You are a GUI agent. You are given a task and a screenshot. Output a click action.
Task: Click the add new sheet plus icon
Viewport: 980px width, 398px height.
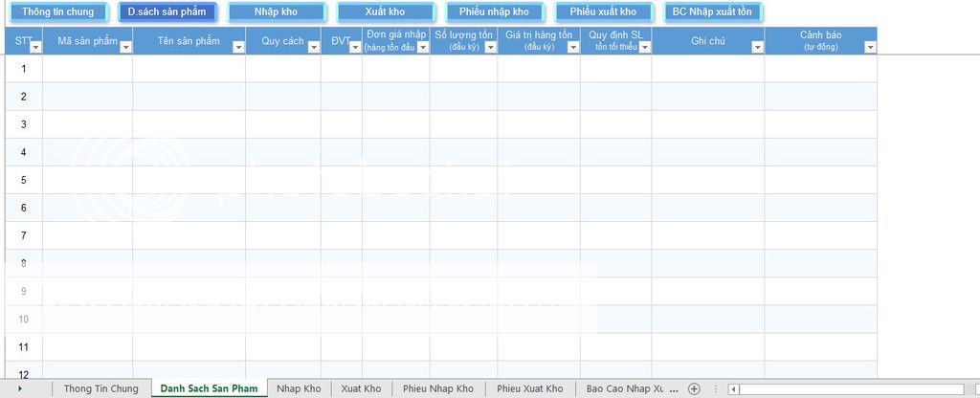(x=695, y=389)
